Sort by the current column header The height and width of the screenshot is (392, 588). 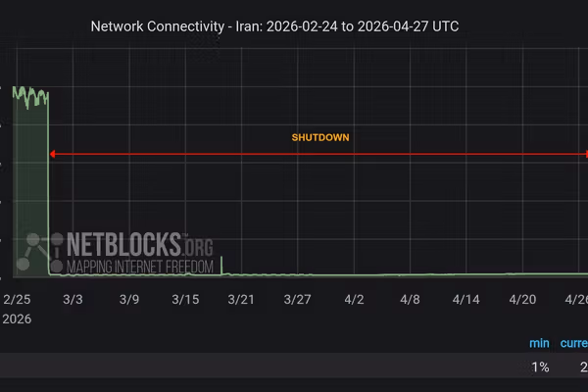point(574,344)
